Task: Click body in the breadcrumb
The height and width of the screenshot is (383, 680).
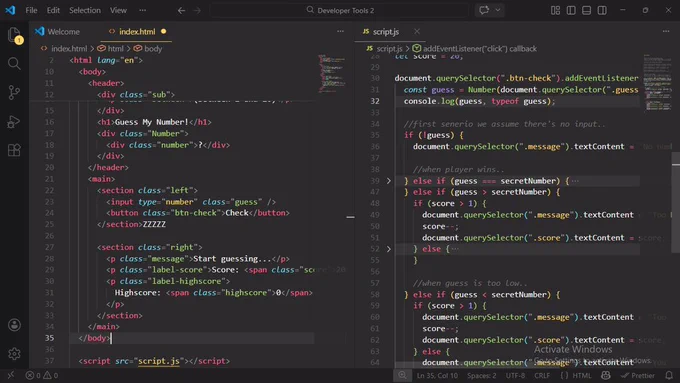Action: [153, 49]
